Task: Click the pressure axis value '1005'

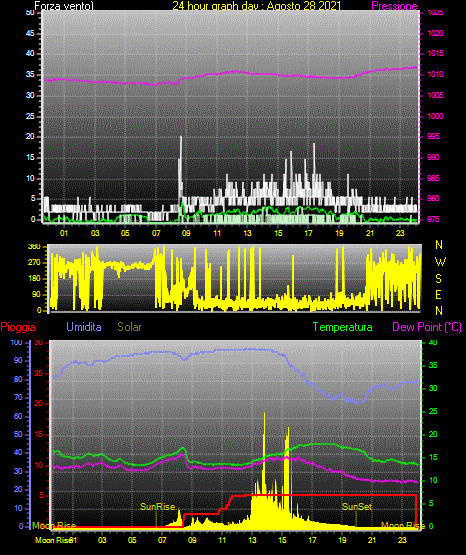Action: pyautogui.click(x=435, y=95)
